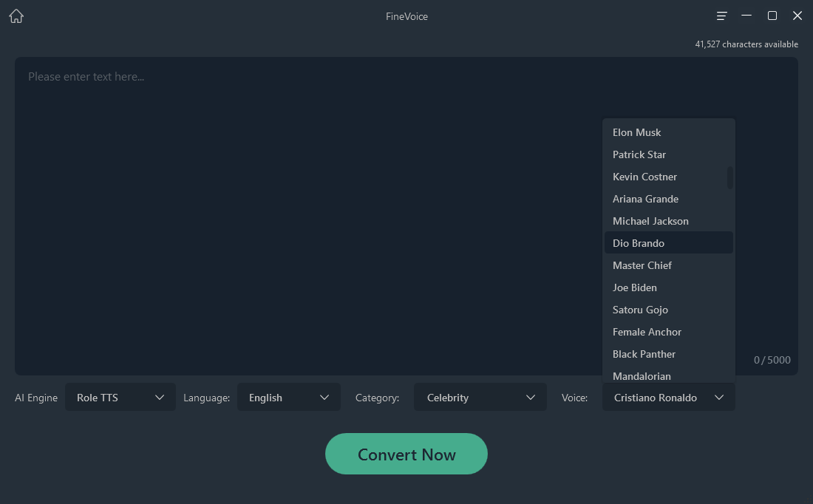Select Elon Musk voice from list
This screenshot has height=504, width=813.
coord(668,132)
